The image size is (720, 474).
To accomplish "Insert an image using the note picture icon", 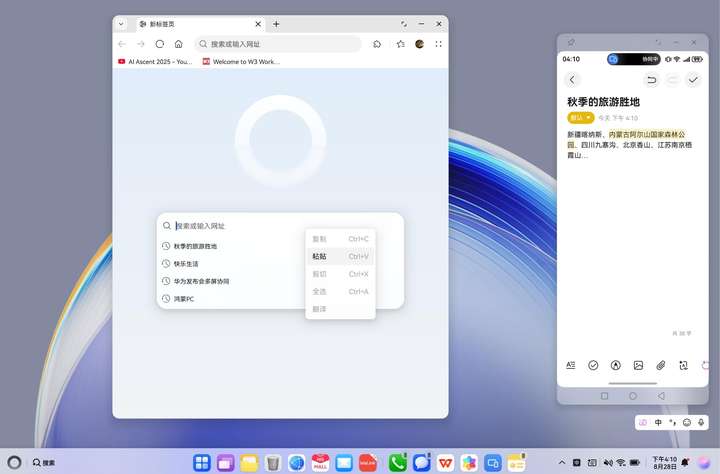I will click(638, 366).
